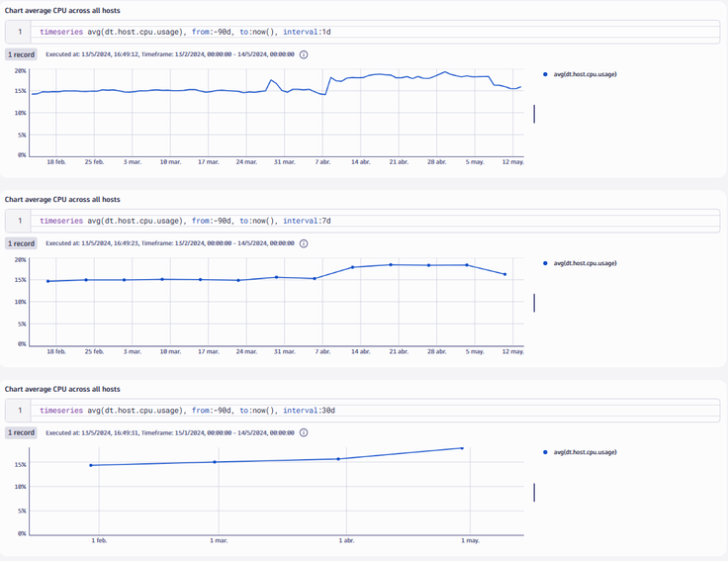Click legend dot of the 1d interval chart
This screenshot has height=561, width=728.
click(x=546, y=74)
